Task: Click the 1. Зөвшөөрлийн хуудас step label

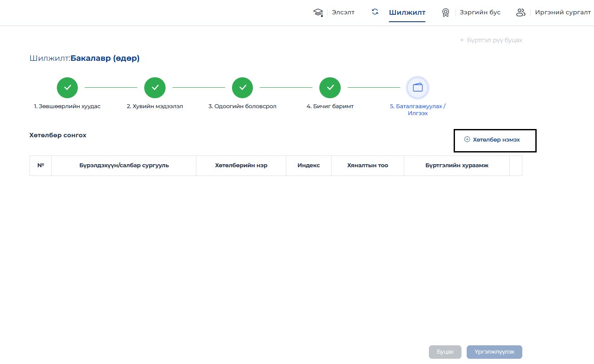Action: (x=67, y=106)
